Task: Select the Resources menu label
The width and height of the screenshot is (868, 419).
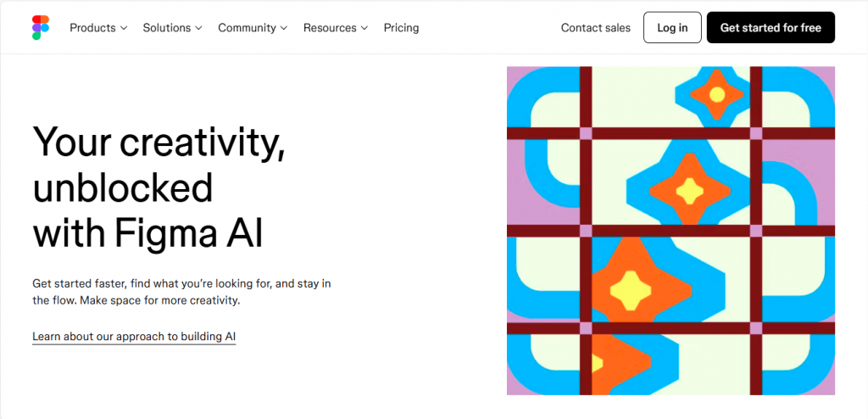Action: [x=330, y=28]
